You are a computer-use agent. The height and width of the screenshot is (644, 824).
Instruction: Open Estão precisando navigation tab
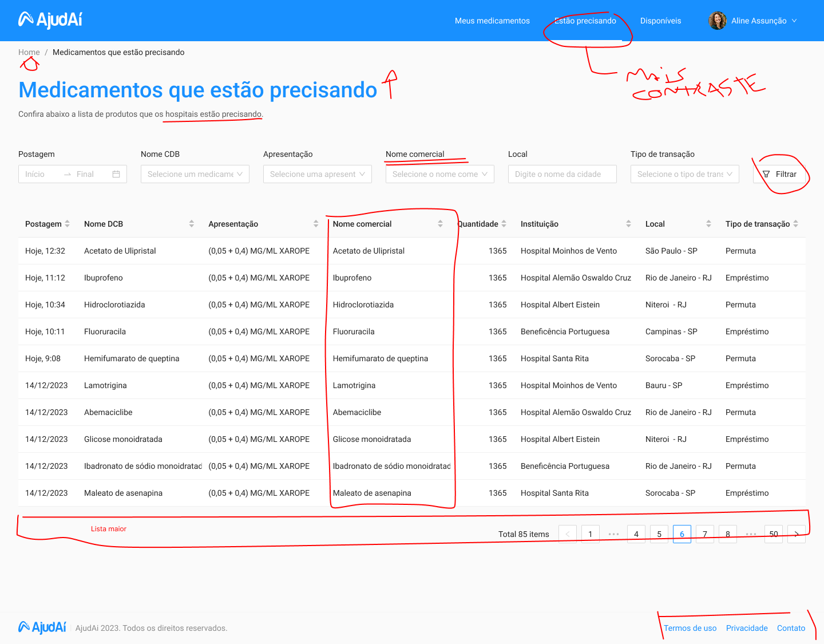tap(585, 21)
